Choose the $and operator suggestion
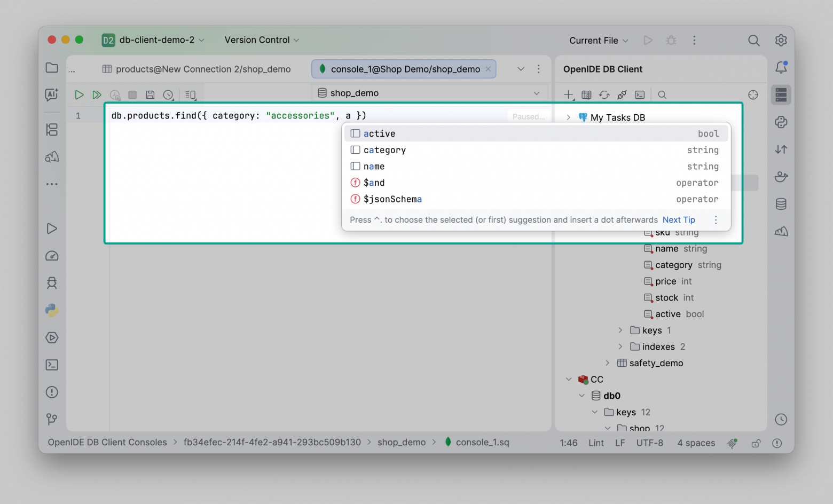This screenshot has height=504, width=833. tap(536, 183)
